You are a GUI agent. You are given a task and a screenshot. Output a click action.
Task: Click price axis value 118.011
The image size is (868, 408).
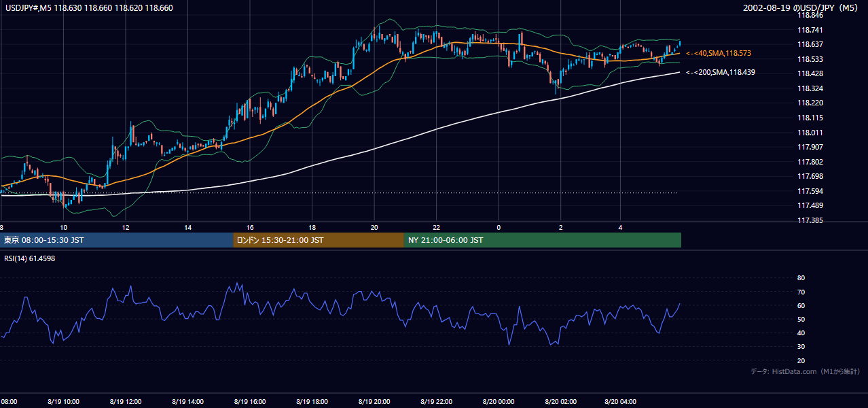(x=811, y=133)
